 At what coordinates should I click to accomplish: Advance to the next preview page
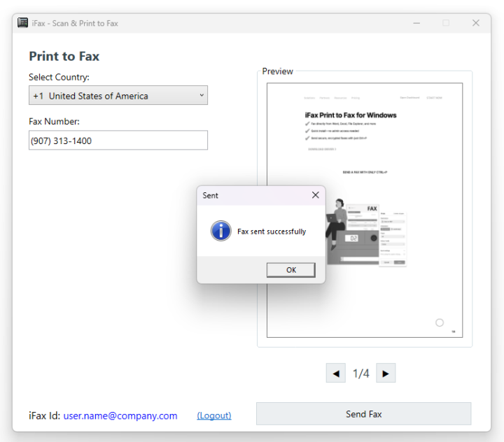[x=386, y=373]
